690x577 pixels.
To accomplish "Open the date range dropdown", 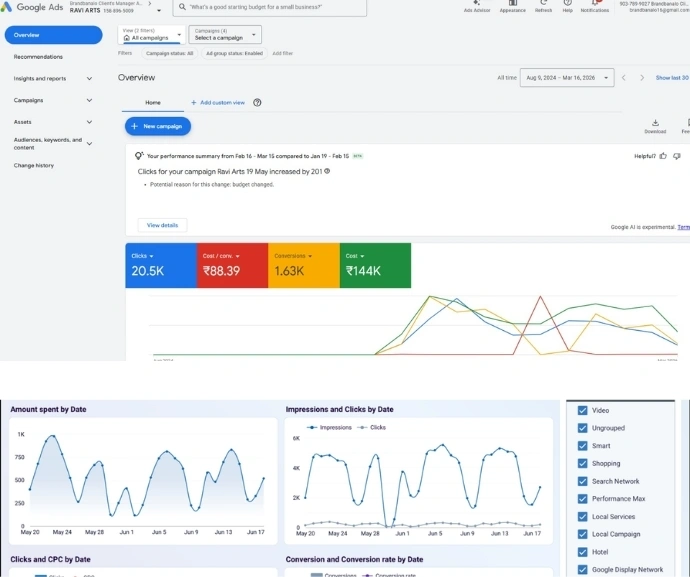I will (x=567, y=78).
